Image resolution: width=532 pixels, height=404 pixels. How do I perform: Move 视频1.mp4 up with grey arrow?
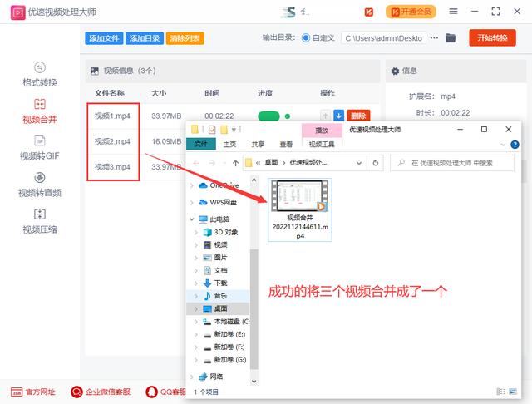pos(325,116)
